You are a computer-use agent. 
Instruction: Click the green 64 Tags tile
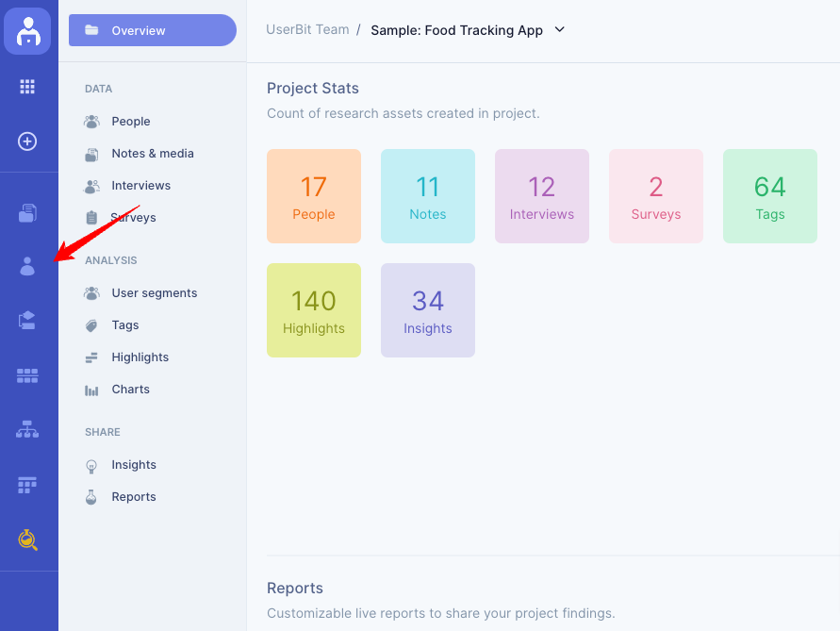pyautogui.click(x=770, y=196)
